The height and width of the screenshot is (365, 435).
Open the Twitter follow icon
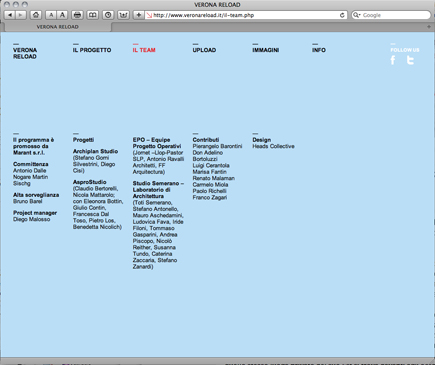410,60
